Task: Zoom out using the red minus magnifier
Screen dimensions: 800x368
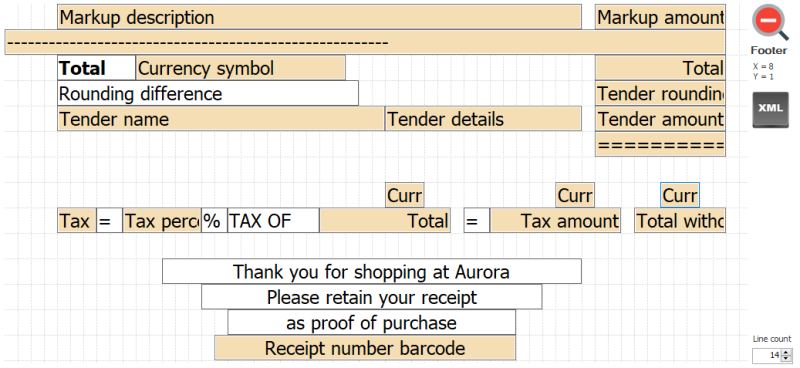Action: (x=770, y=22)
